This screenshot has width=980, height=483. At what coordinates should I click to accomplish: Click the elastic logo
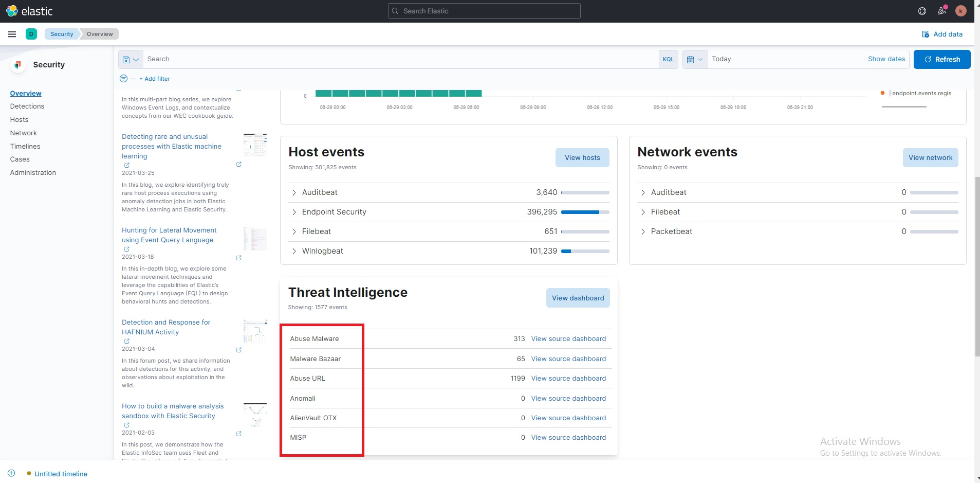click(x=29, y=11)
